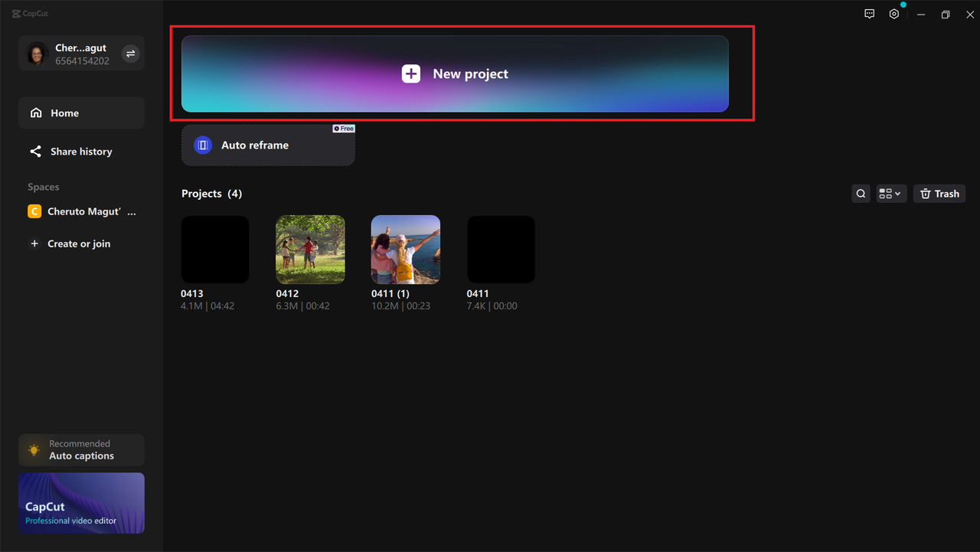Click Create or join under Spaces
980x552 pixels.
click(77, 243)
